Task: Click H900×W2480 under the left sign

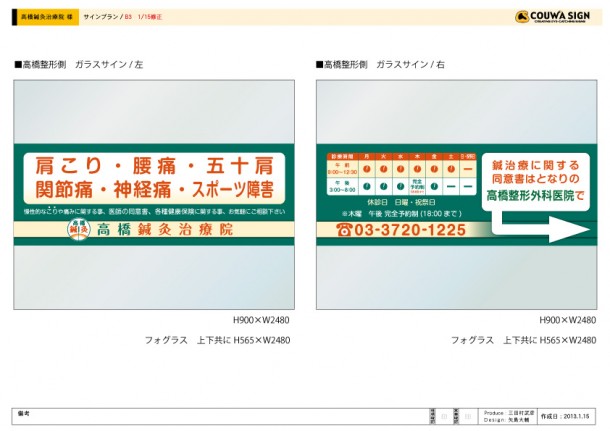Action: tap(261, 320)
